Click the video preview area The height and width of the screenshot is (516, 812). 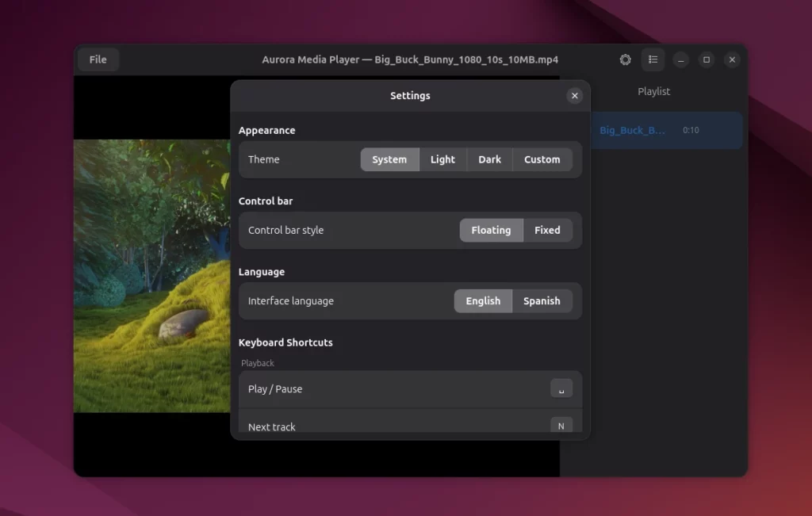151,277
